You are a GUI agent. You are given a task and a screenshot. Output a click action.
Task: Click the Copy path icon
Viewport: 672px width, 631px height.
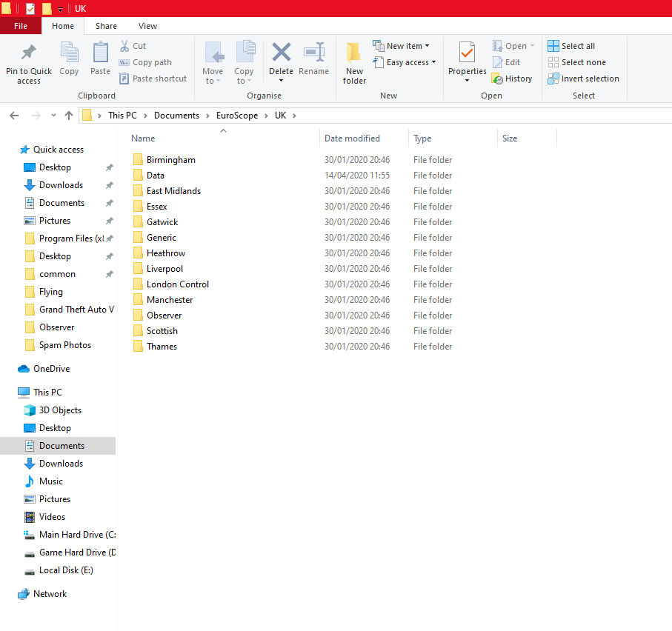point(126,62)
